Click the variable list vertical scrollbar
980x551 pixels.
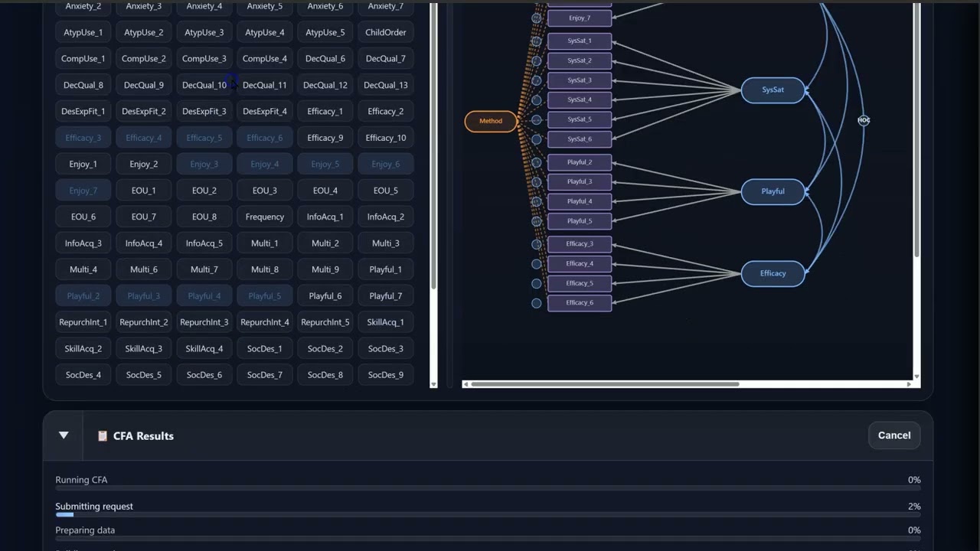[434, 145]
